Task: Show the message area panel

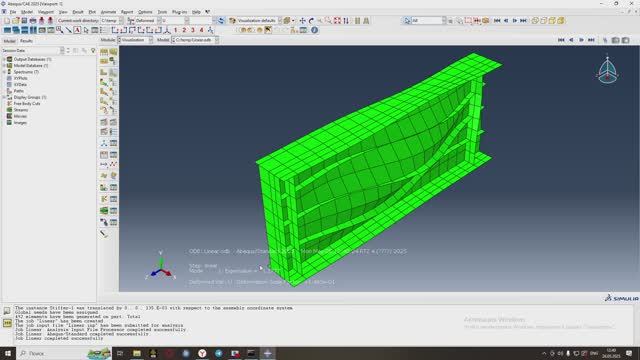Action: [7, 311]
